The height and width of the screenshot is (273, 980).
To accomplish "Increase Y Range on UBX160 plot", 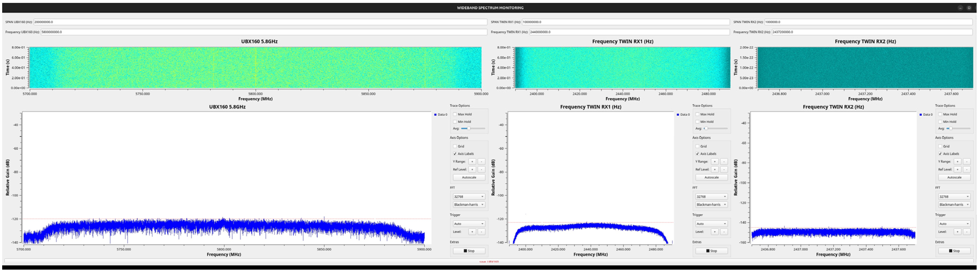I will point(472,161).
